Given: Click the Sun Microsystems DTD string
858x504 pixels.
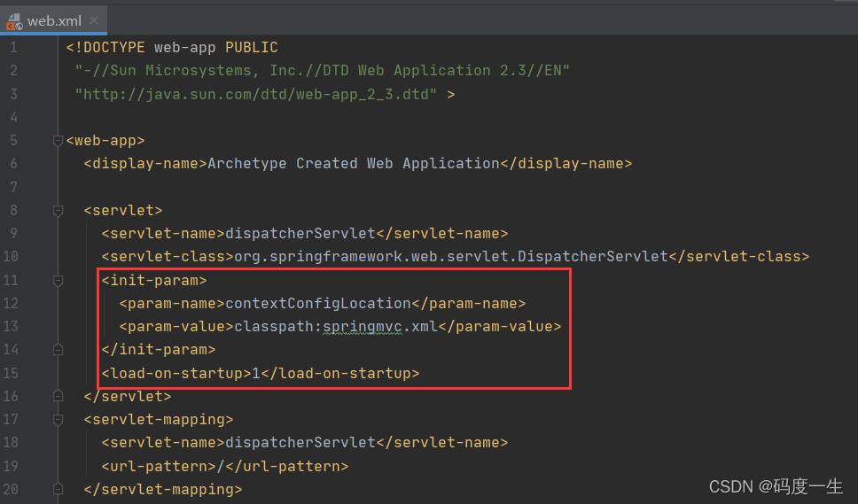Looking at the screenshot, I should (323, 71).
